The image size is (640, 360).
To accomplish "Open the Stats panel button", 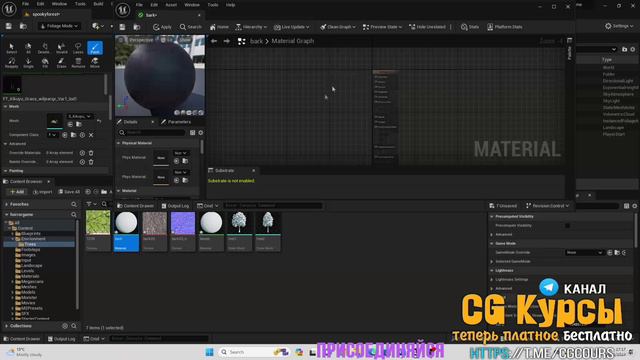I will [x=469, y=27].
